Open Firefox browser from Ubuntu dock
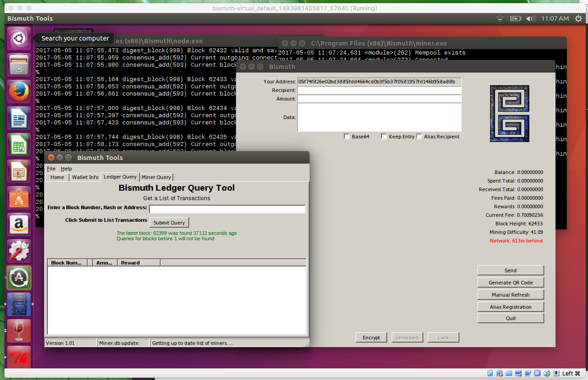The image size is (588, 380). click(19, 91)
